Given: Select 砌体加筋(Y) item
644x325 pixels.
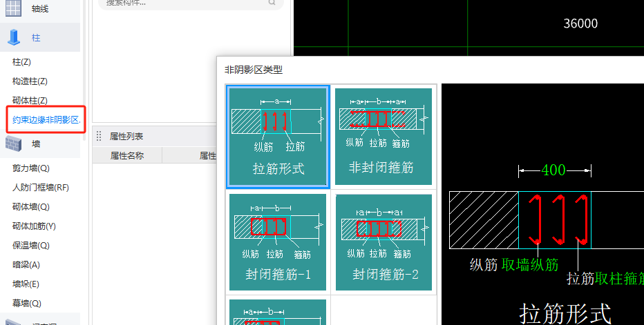Looking at the screenshot, I should (34, 226).
